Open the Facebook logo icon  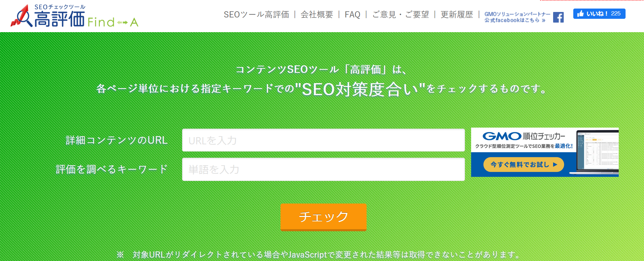[558, 17]
